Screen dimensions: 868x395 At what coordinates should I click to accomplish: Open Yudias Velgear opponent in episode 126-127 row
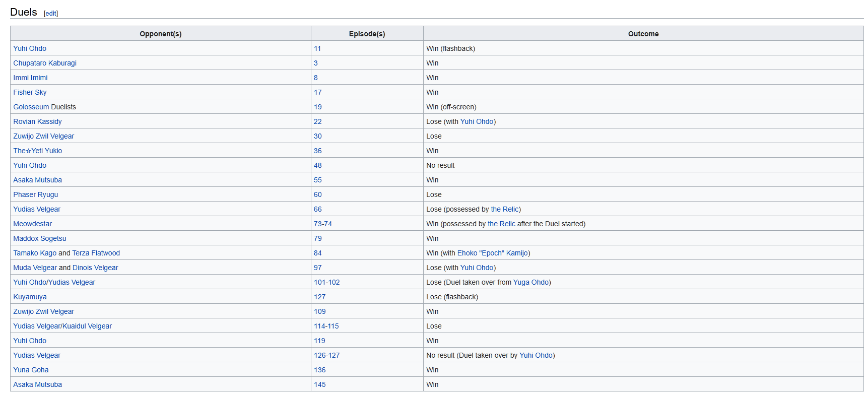click(37, 355)
